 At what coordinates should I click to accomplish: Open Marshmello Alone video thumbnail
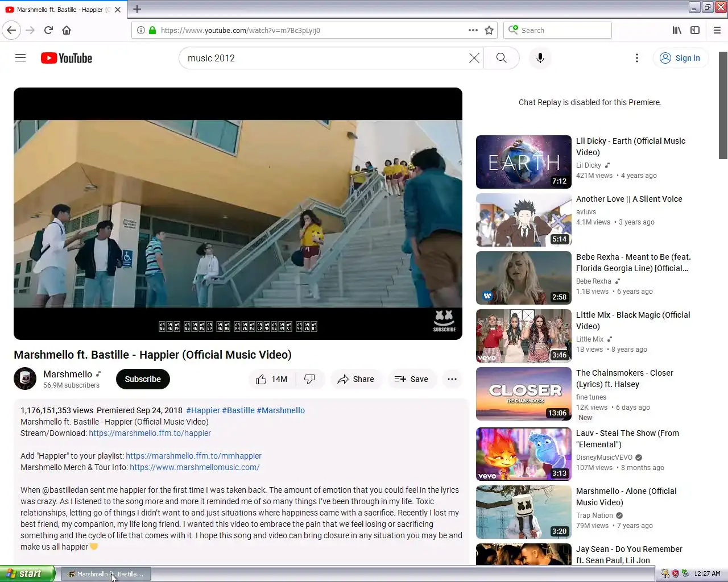pos(524,512)
